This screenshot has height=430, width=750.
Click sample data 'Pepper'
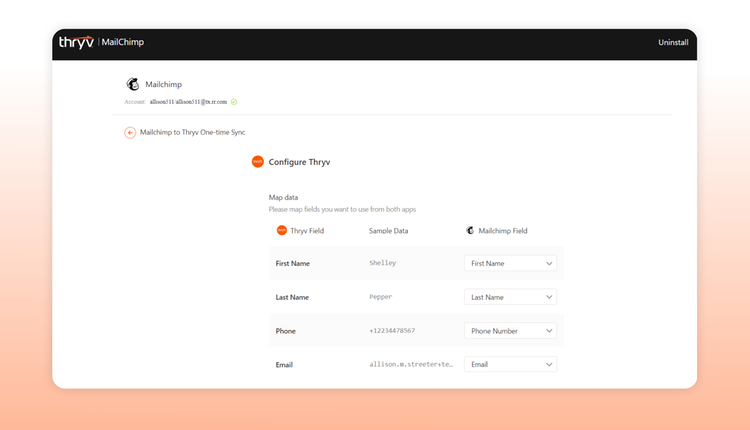click(x=381, y=297)
